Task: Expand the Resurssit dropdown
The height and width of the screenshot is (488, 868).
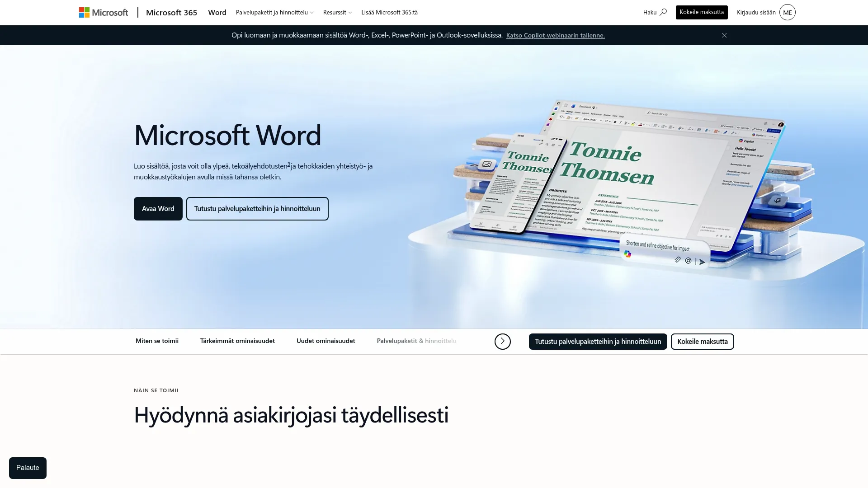Action: coord(337,13)
